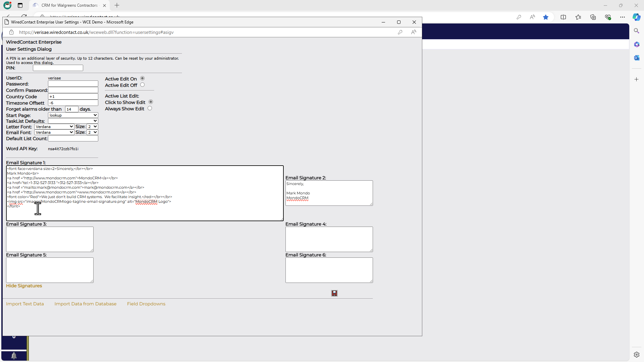Click the Copilot icon in the Edge sidebar
Viewport: 644px width, 362px height.
pyautogui.click(x=636, y=17)
